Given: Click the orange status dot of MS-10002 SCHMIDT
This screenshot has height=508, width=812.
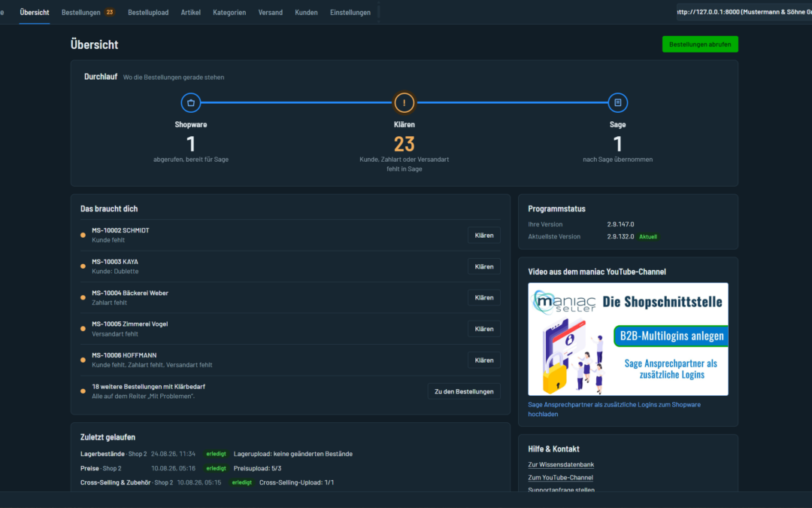Looking at the screenshot, I should click(83, 236).
